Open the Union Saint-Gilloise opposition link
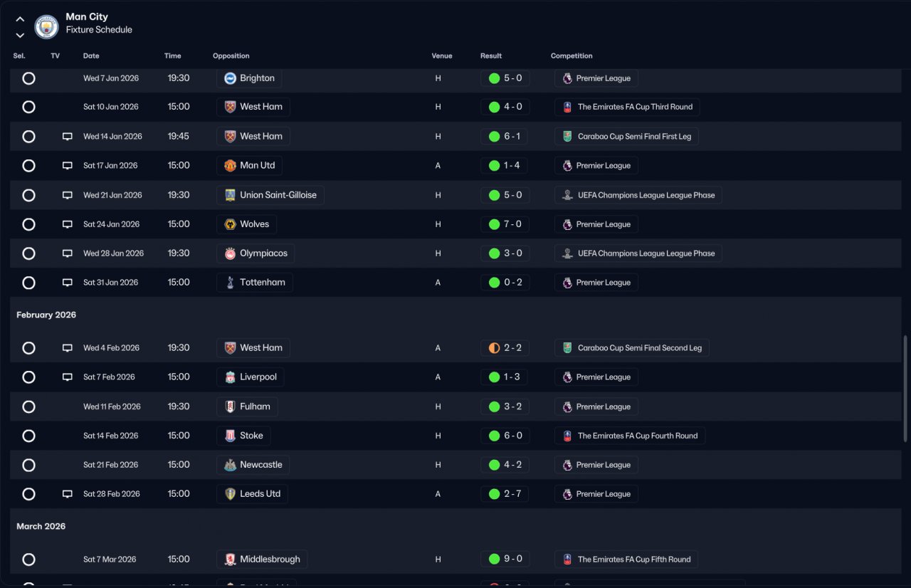Screen dimensions: 911x588 click(x=270, y=195)
